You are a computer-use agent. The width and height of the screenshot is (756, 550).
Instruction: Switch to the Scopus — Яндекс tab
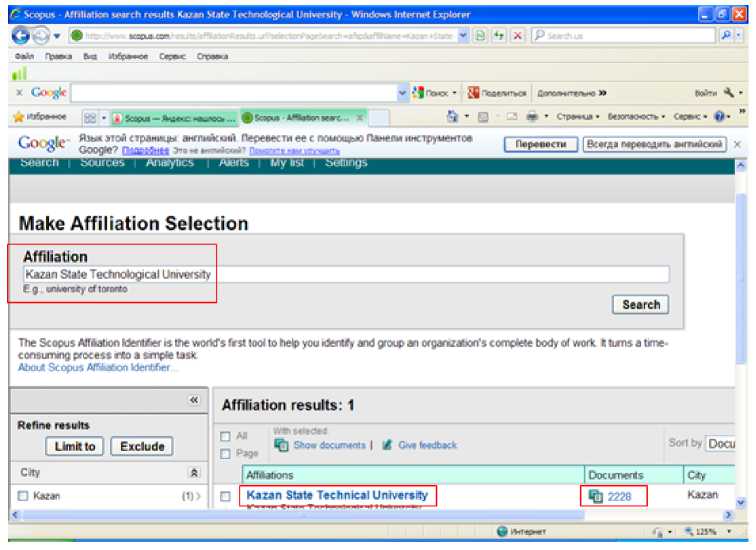coord(174,118)
